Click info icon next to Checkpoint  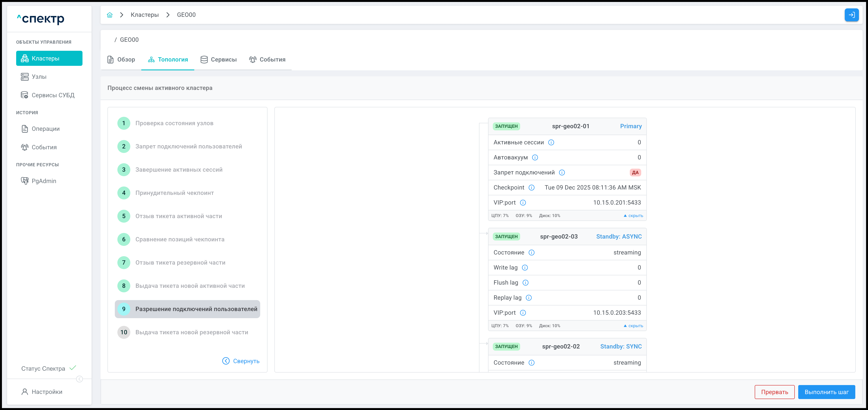coord(531,188)
